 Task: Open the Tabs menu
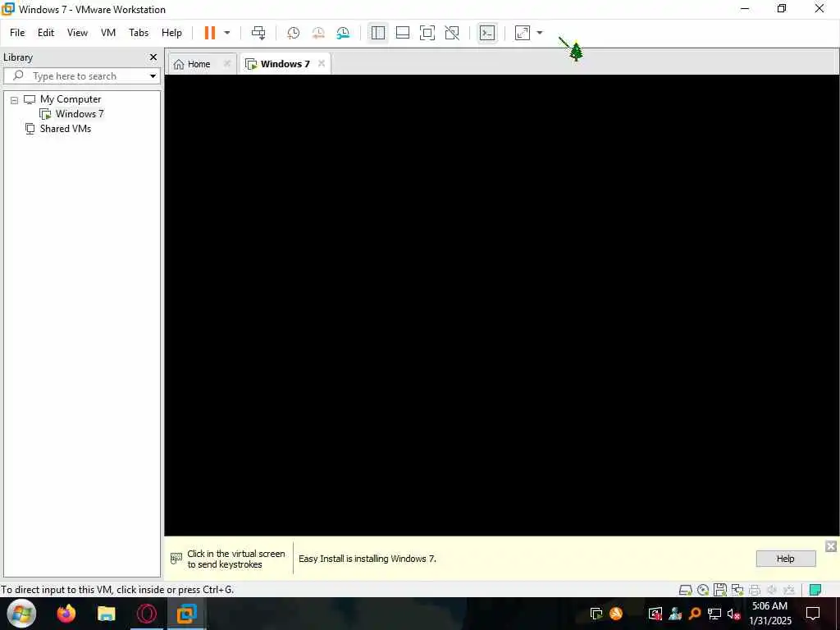click(139, 33)
